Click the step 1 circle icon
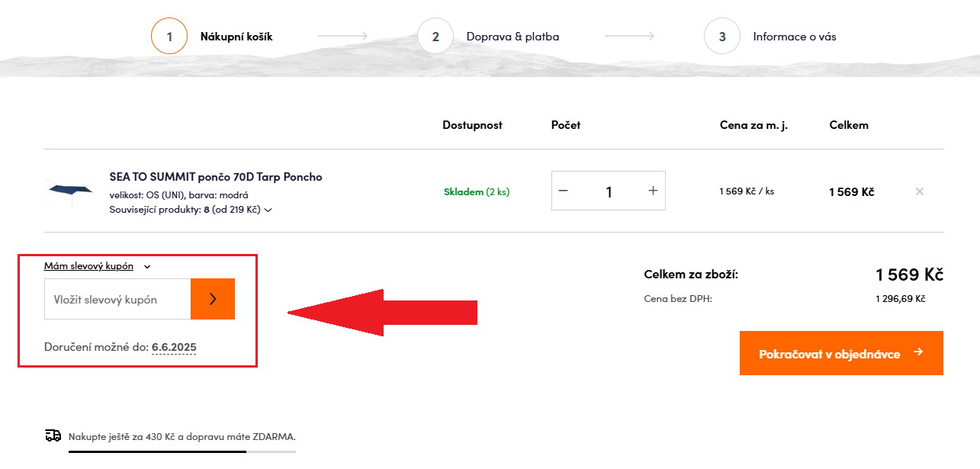The height and width of the screenshot is (469, 980). (x=169, y=36)
